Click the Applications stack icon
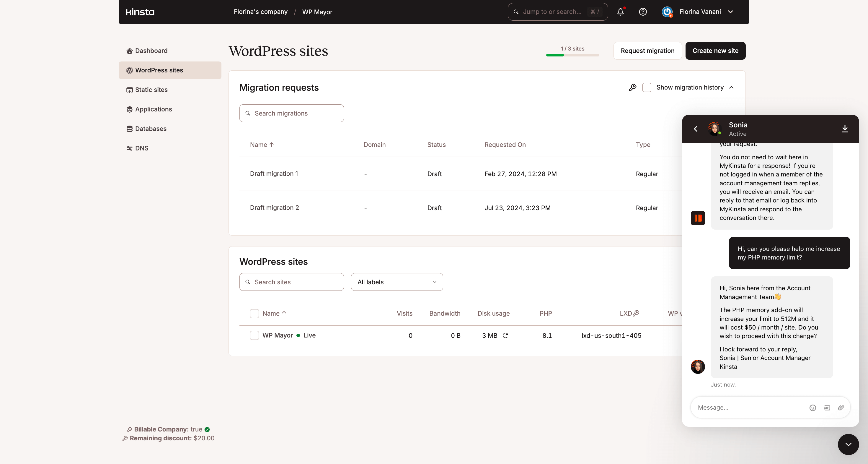Viewport: 868px width, 464px height. (129, 109)
